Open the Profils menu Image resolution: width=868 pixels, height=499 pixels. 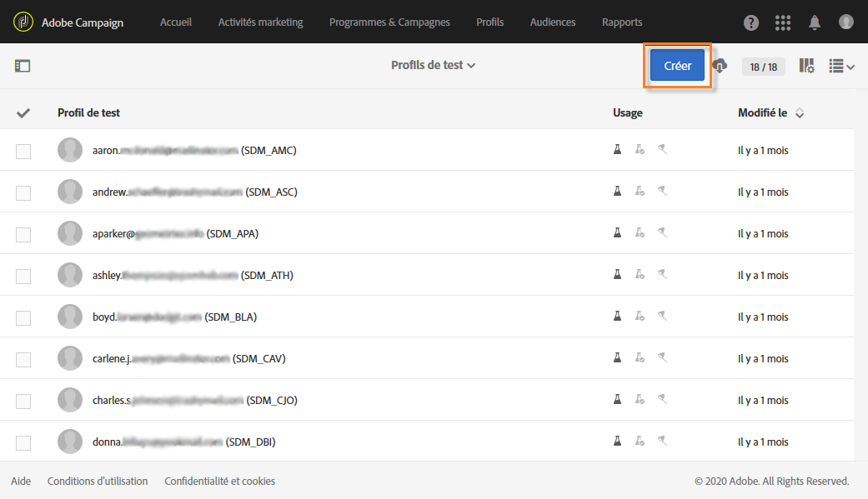tap(490, 22)
